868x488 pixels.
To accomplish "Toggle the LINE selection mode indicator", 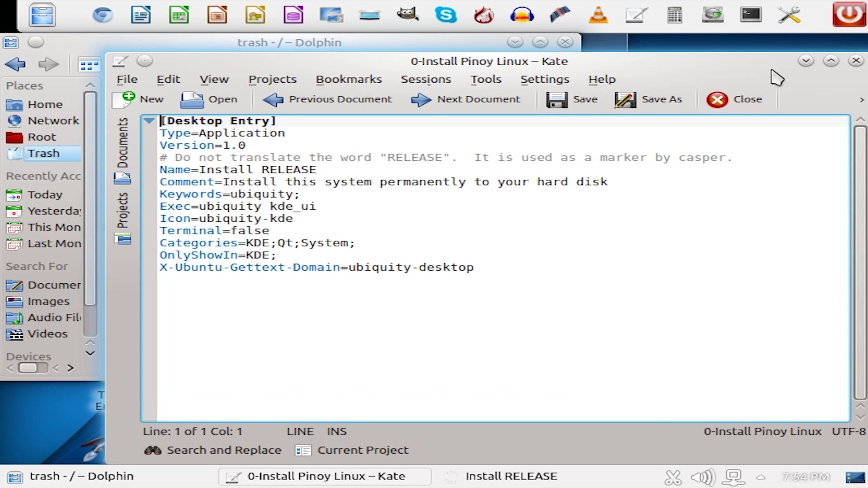I will (x=300, y=432).
